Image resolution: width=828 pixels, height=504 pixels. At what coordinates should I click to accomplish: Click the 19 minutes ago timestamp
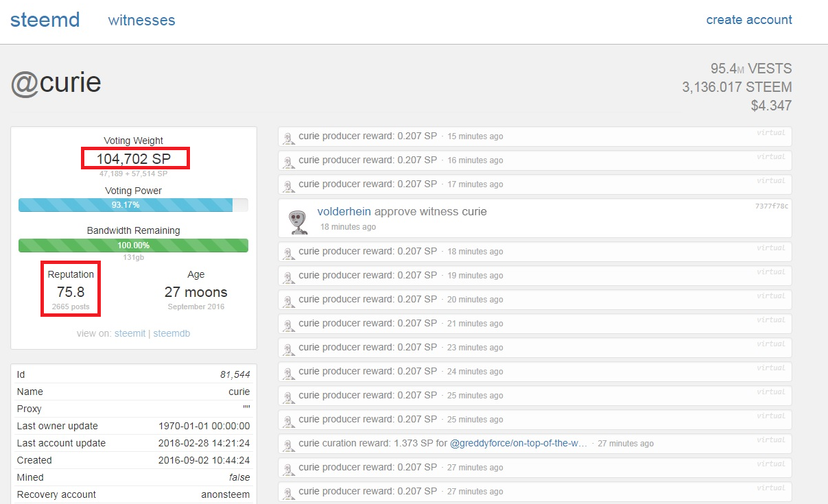475,276
